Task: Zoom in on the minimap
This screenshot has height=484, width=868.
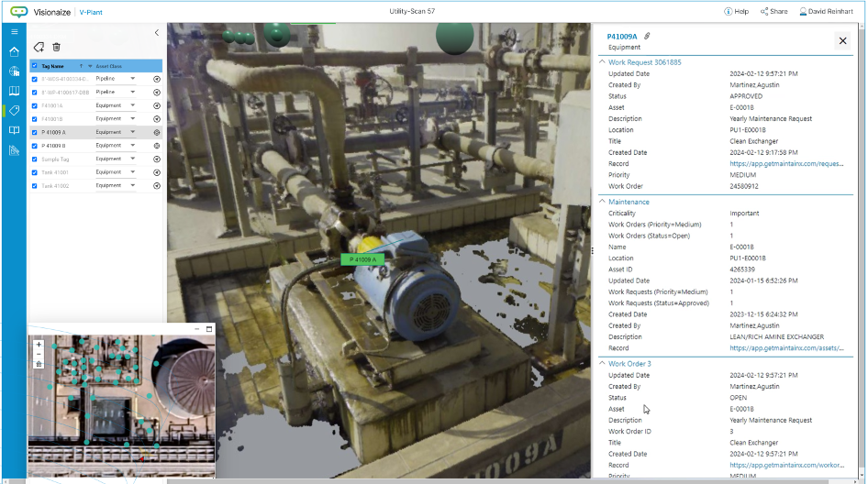Action: pos(39,345)
